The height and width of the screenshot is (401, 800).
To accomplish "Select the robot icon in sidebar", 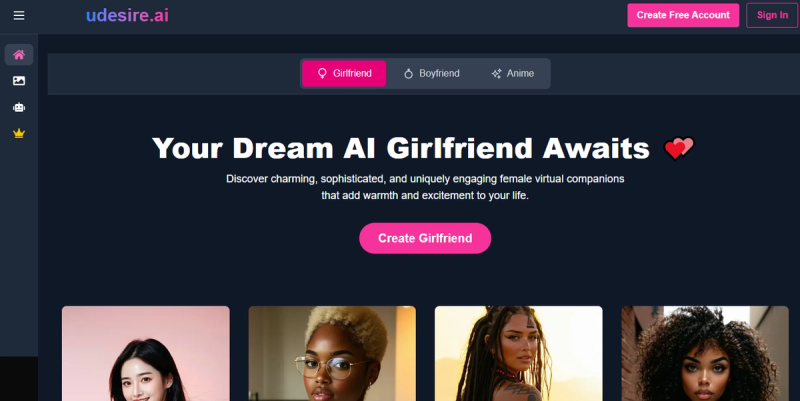I will click(x=19, y=107).
